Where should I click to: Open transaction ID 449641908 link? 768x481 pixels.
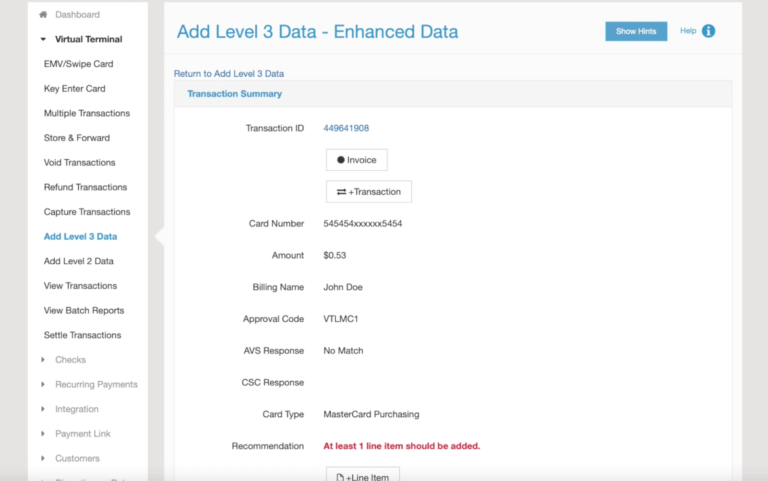346,128
